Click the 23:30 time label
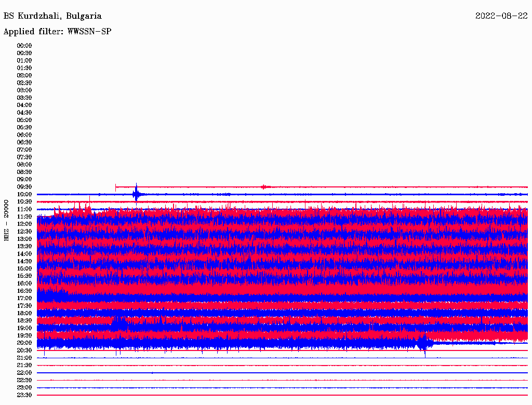This screenshot has height=405, width=532. tap(24, 395)
